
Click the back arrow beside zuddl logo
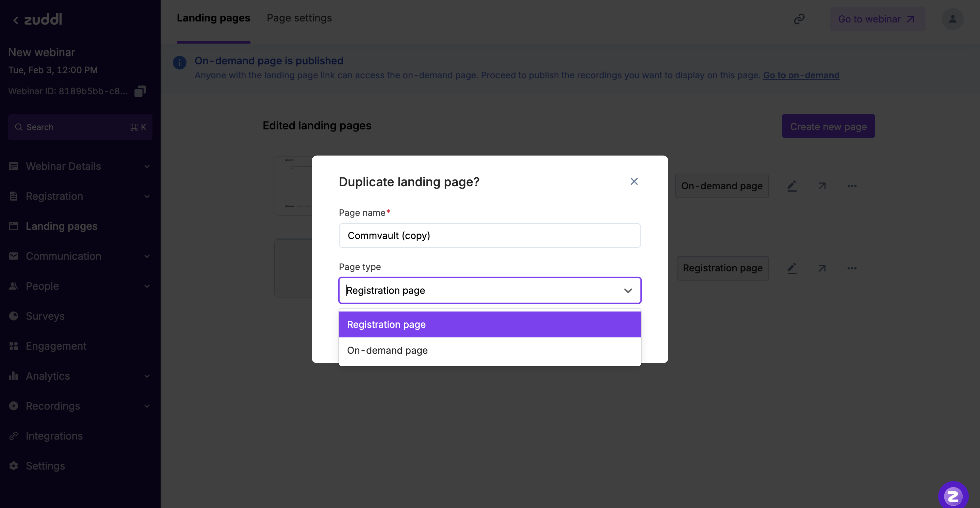coord(16,20)
